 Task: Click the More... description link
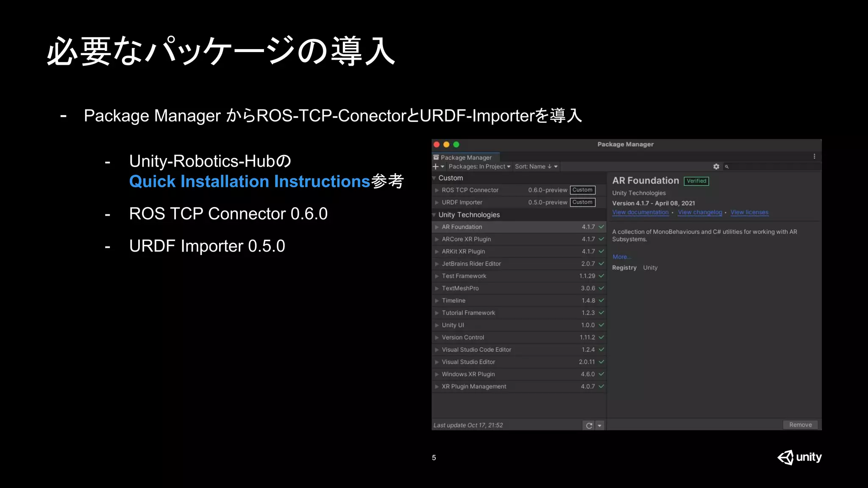click(x=622, y=257)
